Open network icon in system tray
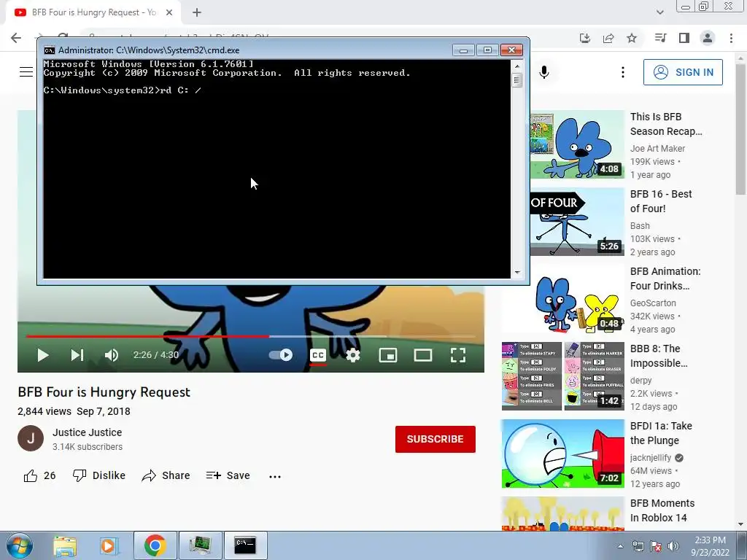The height and width of the screenshot is (560, 747). (x=638, y=547)
